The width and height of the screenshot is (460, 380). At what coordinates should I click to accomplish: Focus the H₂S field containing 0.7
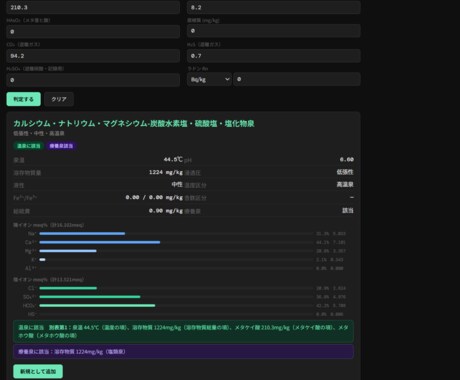pos(274,56)
